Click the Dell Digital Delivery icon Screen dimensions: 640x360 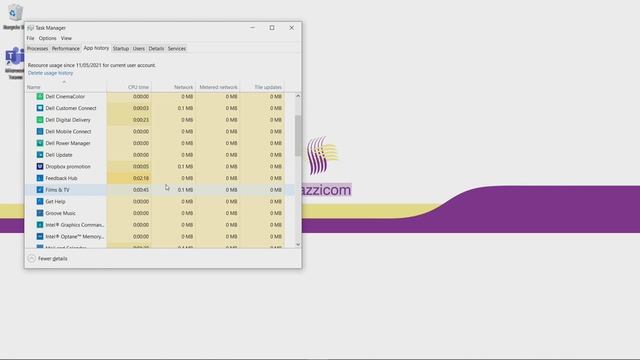[40, 120]
